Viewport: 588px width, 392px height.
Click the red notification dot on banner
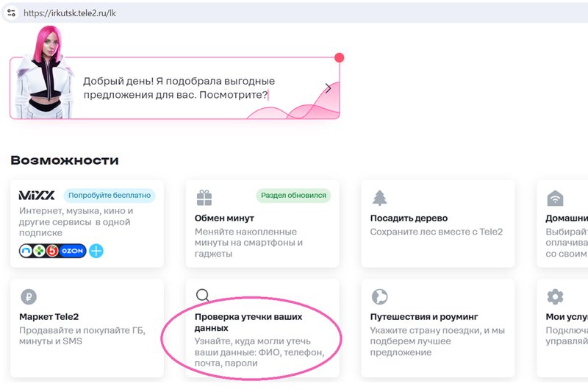coord(339,57)
